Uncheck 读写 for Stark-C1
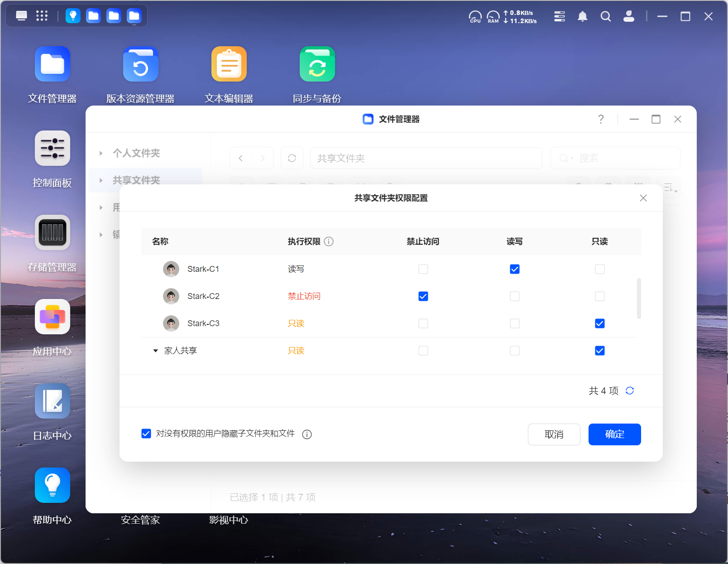Screen dimensions: 728x564 click(x=515, y=269)
